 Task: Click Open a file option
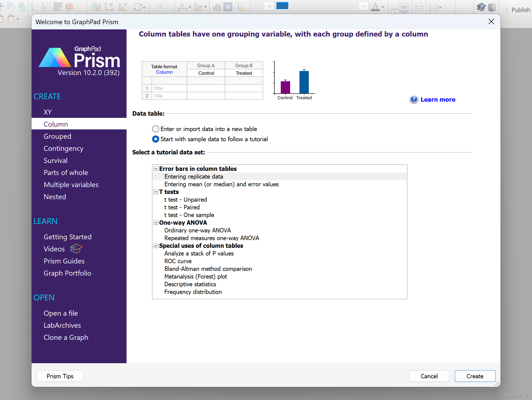point(61,313)
